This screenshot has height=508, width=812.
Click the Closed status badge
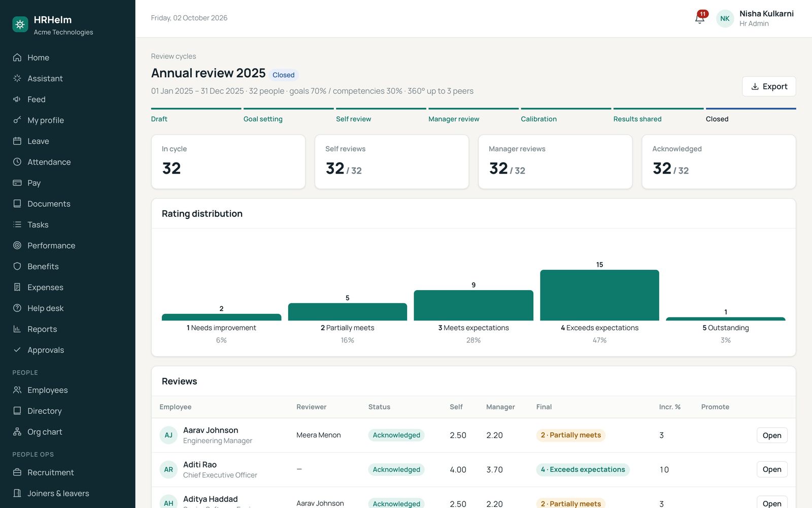283,75
